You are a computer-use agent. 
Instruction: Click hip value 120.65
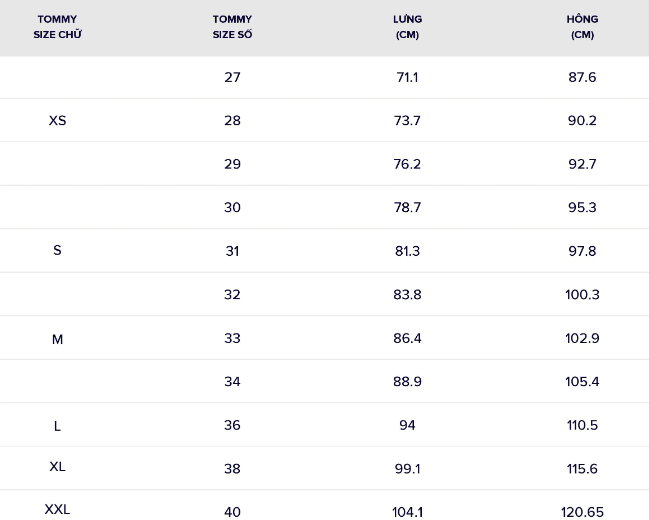pyautogui.click(x=582, y=512)
